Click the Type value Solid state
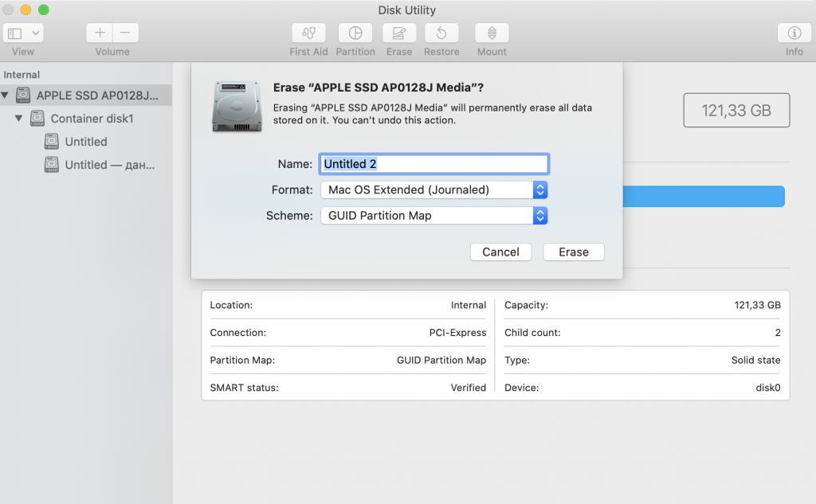Viewport: 816px width, 504px height. tap(755, 360)
